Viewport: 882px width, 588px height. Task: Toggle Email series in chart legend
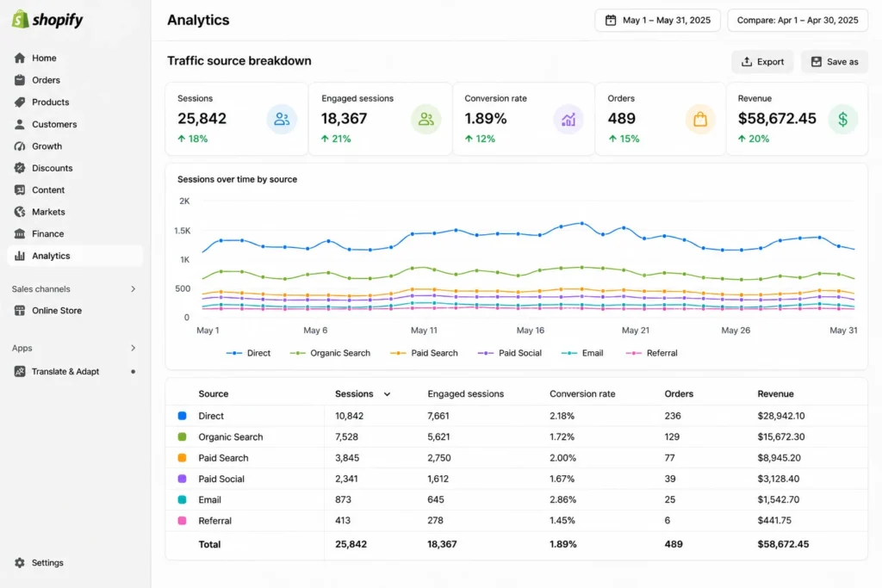coord(582,353)
